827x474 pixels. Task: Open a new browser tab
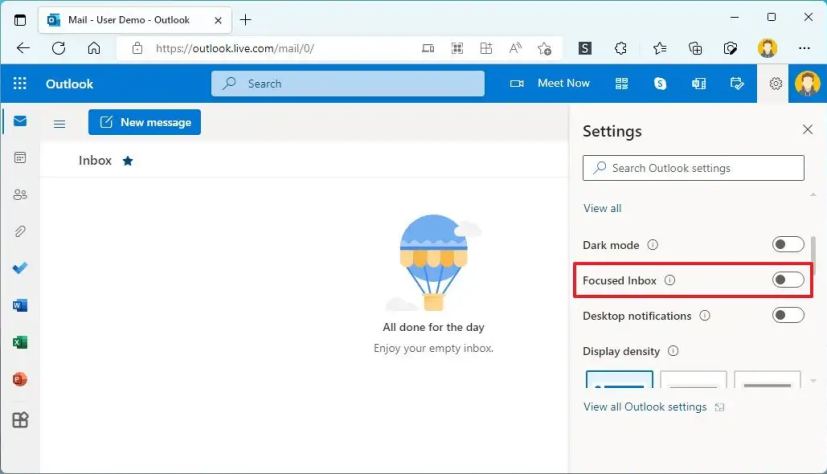coord(245,20)
